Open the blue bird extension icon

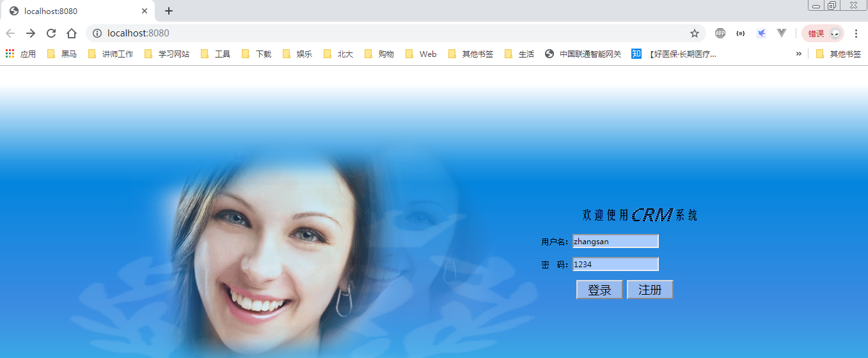(761, 33)
